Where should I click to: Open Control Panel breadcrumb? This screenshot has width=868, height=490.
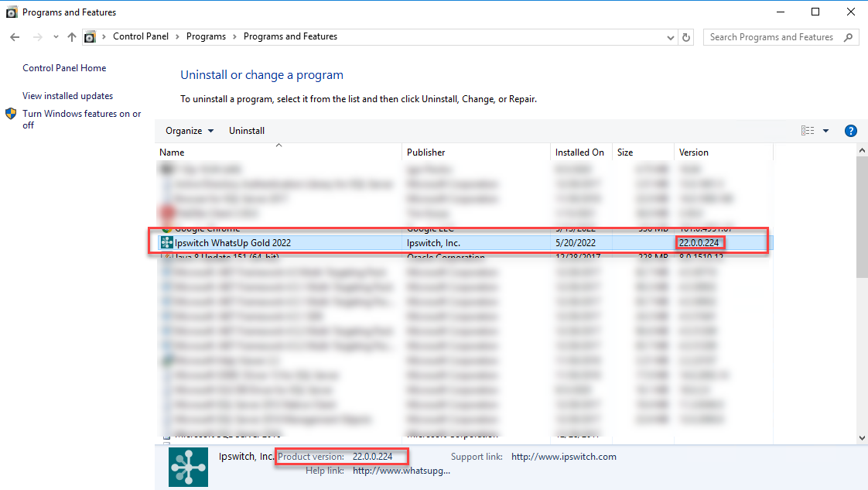pos(141,36)
